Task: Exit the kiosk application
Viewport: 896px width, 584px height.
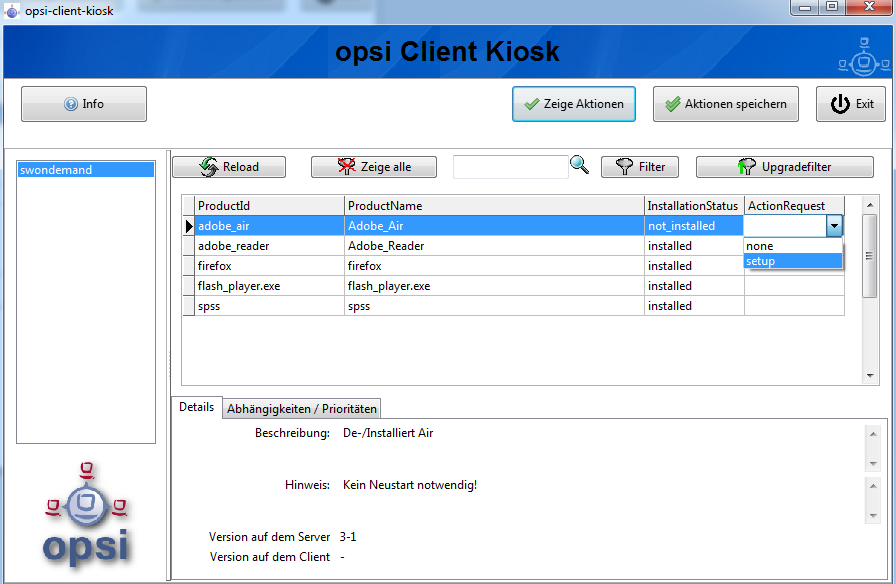Action: 851,104
